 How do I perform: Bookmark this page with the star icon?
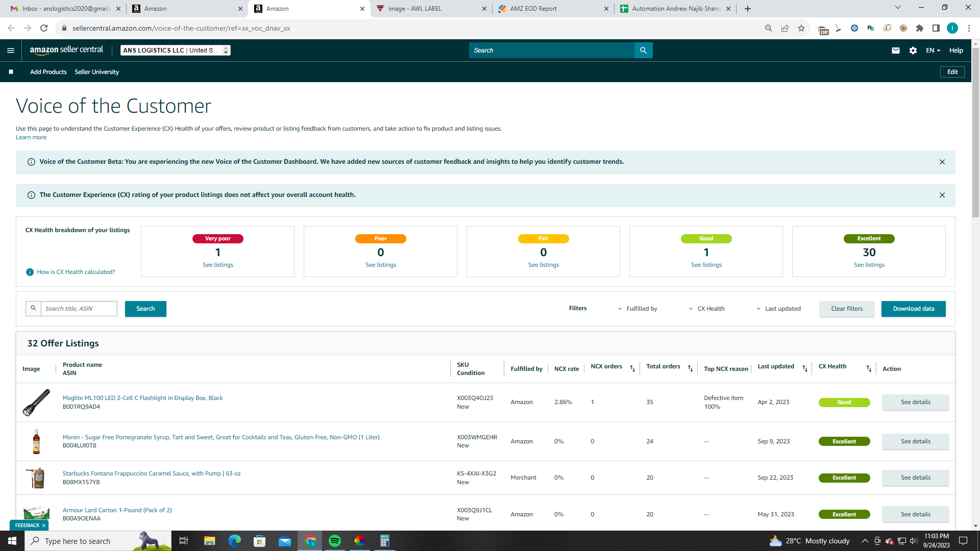pyautogui.click(x=801, y=28)
